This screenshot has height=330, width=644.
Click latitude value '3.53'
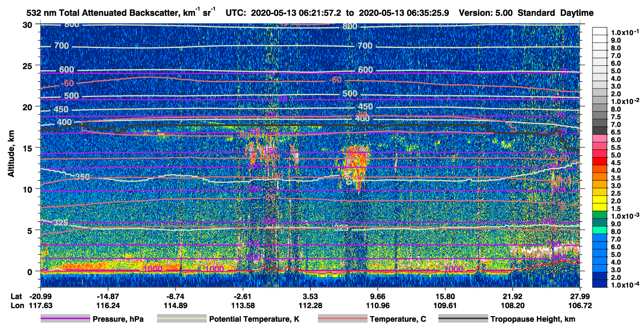click(x=310, y=296)
